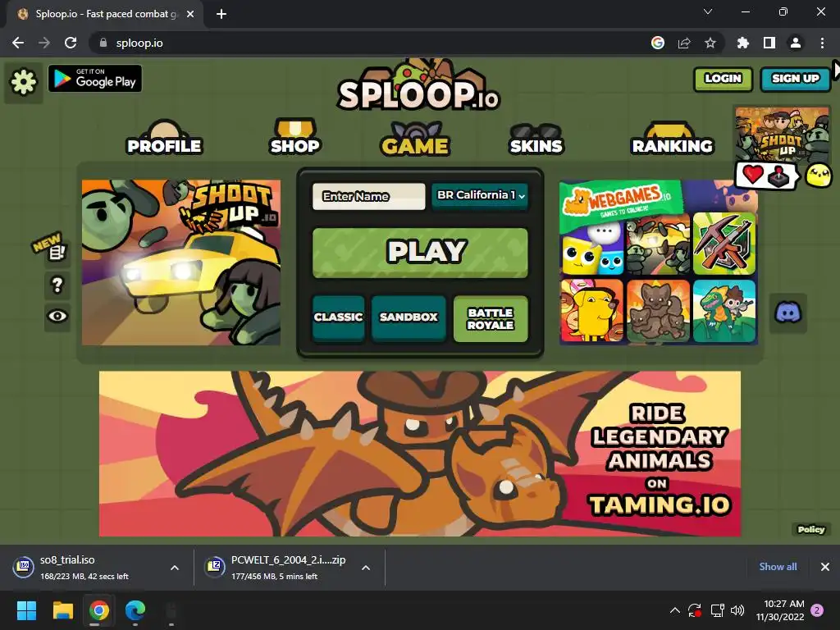The width and height of the screenshot is (840, 630).
Task: Focus the Enter Name input field
Action: click(368, 197)
